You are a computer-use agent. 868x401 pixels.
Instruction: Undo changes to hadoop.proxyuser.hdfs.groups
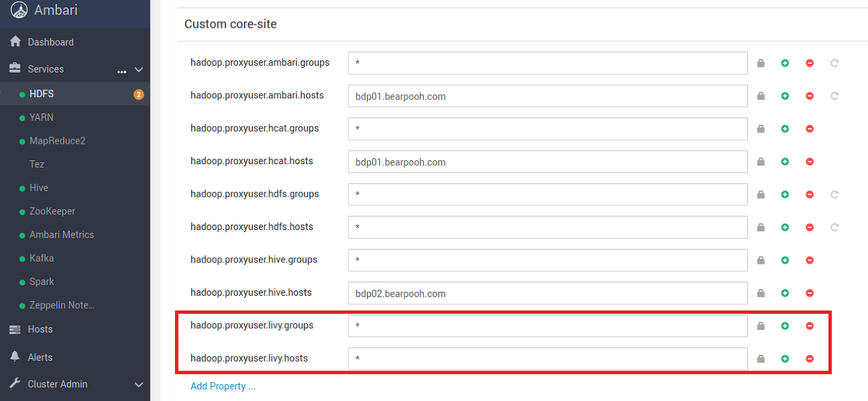pyautogui.click(x=835, y=195)
